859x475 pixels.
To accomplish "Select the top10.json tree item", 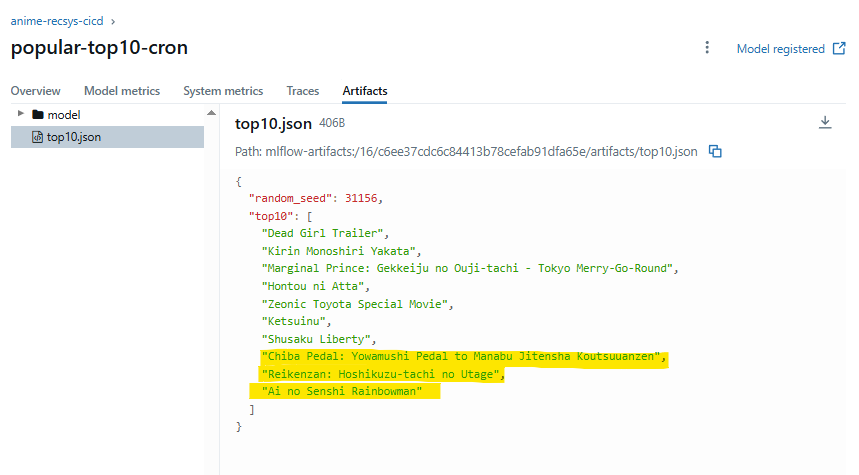I will tap(107, 137).
